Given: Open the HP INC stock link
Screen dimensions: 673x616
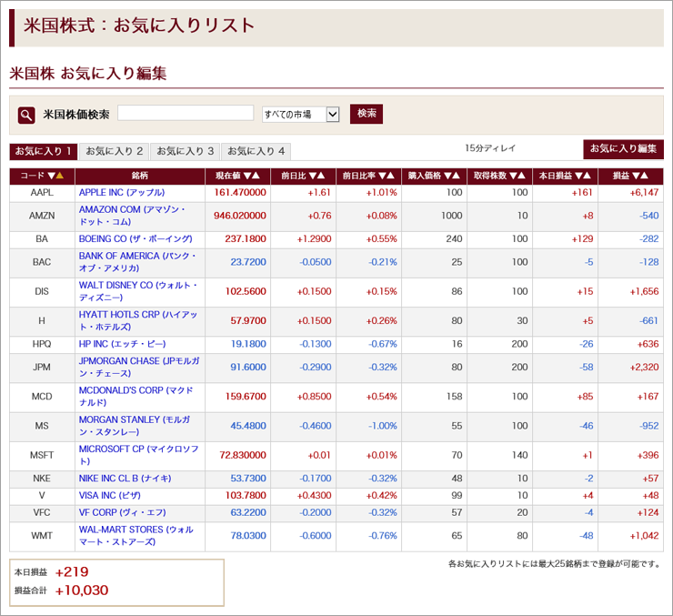Looking at the screenshot, I should point(123,344).
